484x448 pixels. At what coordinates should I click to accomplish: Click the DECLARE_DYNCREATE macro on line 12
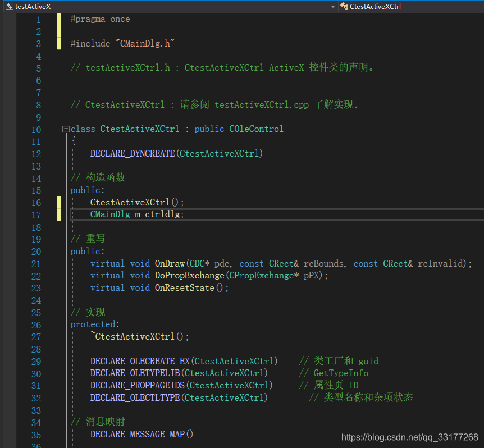click(133, 154)
